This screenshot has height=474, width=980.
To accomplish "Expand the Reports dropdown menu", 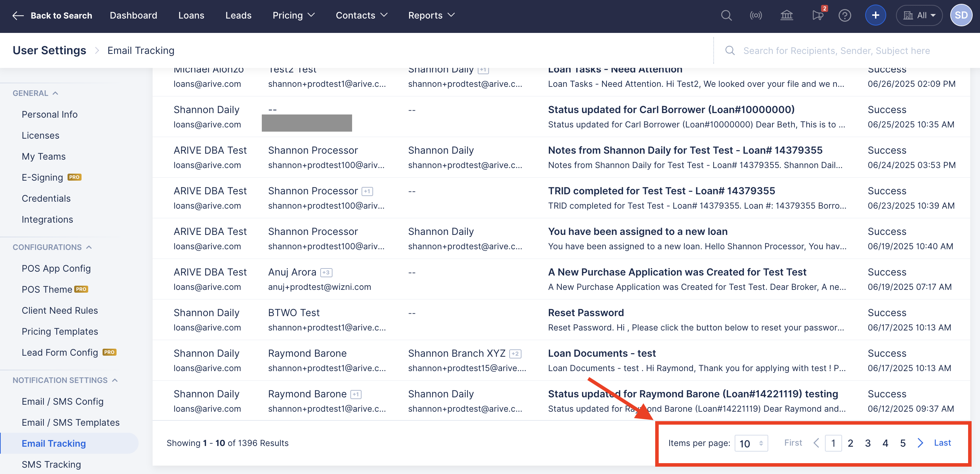I will coord(431,16).
